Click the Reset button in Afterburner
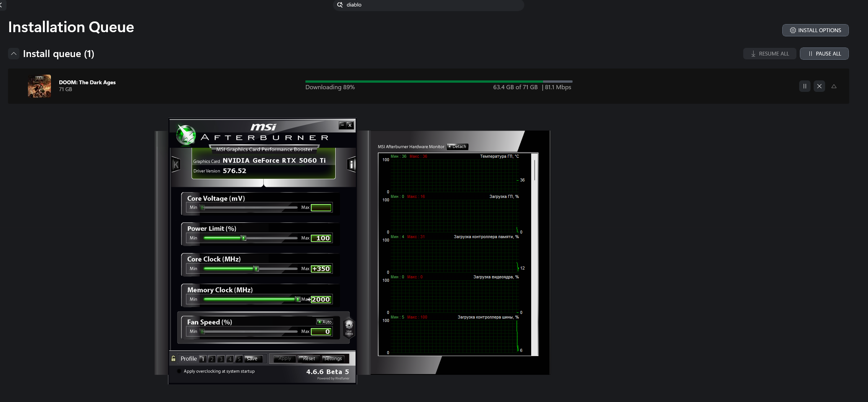The height and width of the screenshot is (402, 868). (309, 359)
